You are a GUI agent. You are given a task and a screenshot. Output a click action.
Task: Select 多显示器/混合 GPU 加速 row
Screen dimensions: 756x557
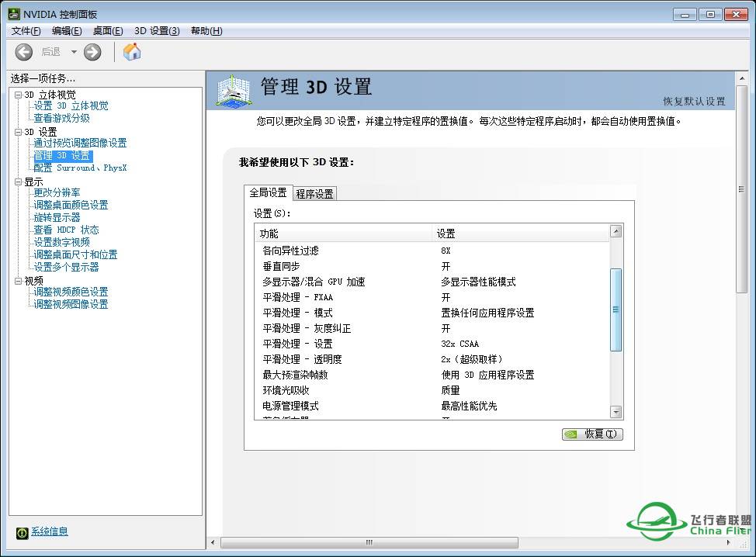432,282
